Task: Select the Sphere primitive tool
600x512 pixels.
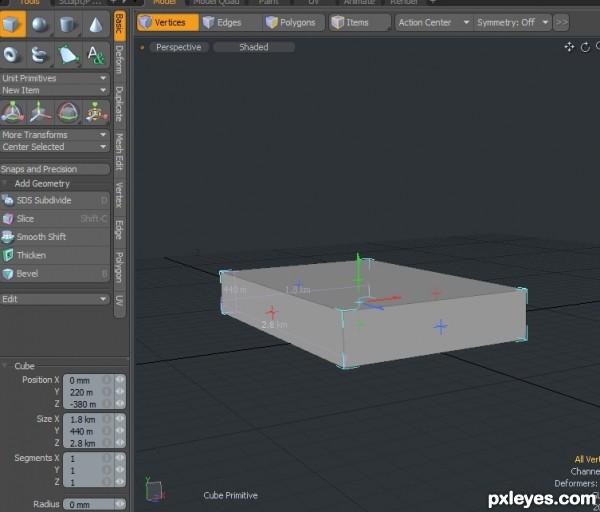Action: click(x=40, y=24)
